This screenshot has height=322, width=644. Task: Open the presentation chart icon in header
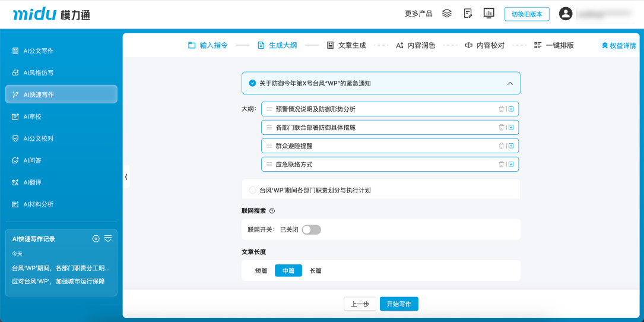[x=488, y=13]
